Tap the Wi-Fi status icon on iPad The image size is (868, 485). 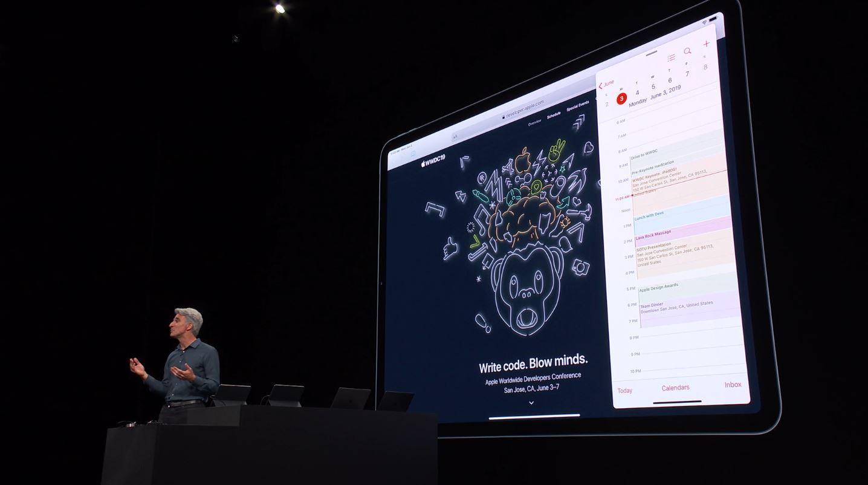tap(704, 22)
